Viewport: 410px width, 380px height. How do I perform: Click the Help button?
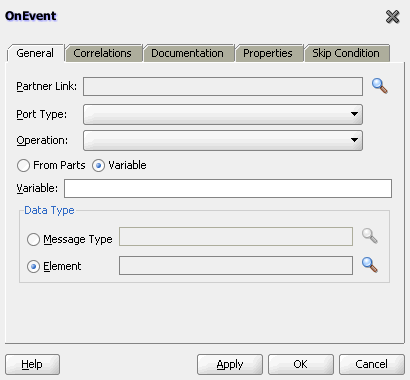[x=32, y=364]
